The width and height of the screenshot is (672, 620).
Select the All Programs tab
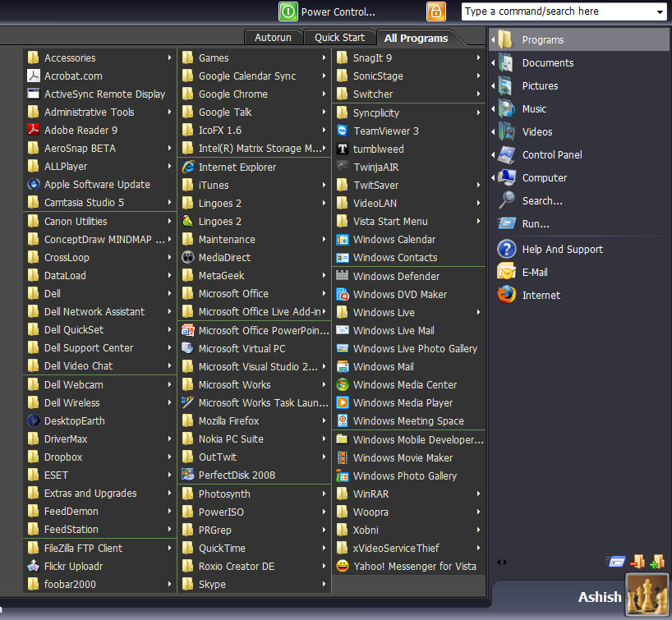pyautogui.click(x=416, y=38)
